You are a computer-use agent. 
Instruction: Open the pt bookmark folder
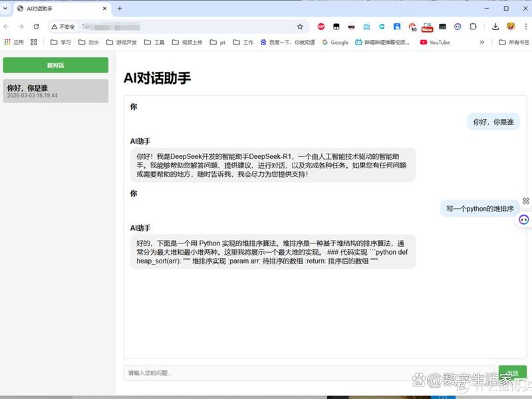pyautogui.click(x=218, y=42)
